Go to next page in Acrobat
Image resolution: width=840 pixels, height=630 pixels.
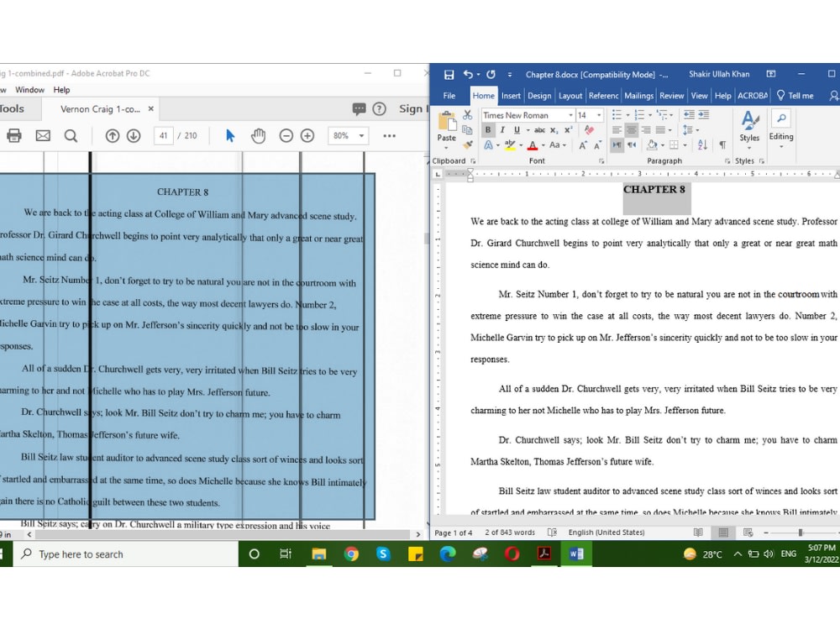[x=134, y=135]
